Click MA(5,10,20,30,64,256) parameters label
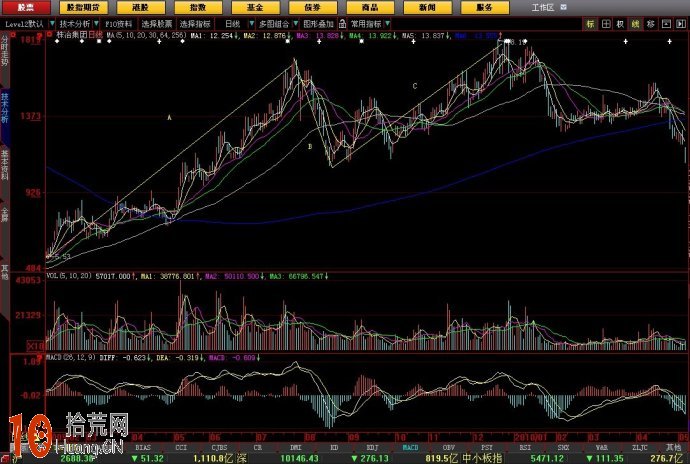The height and width of the screenshot is (464, 690). 147,35
